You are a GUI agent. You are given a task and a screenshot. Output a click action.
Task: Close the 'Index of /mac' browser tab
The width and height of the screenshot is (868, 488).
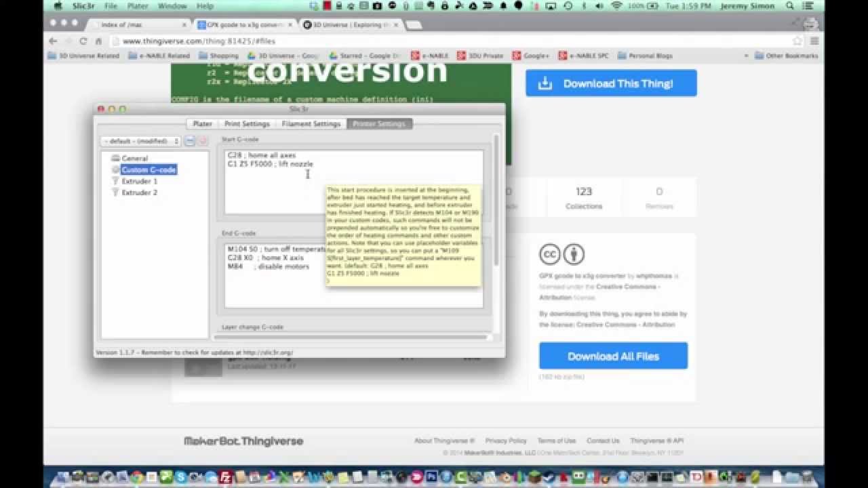point(184,25)
